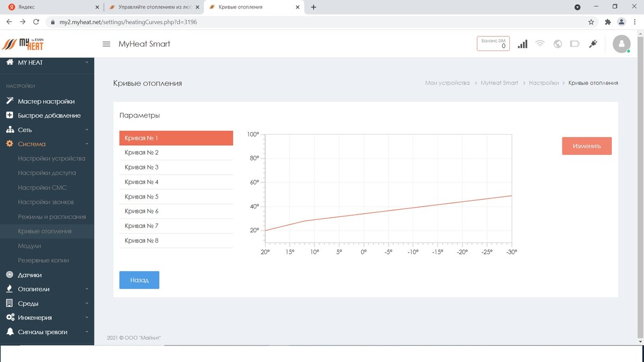644x362 pixels.
Task: Select Кривая № 3 from the list
Action: pos(176,167)
